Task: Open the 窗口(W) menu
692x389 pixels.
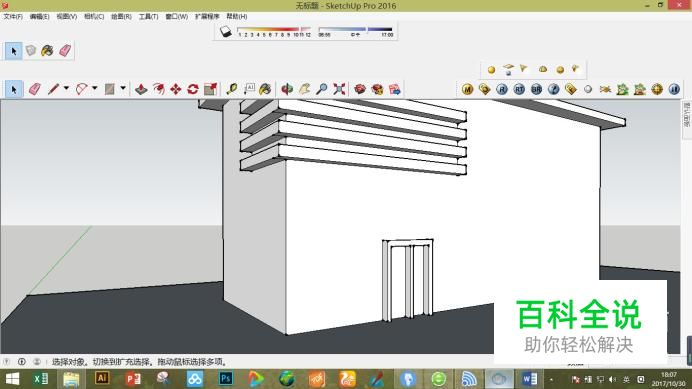Action: pos(177,16)
